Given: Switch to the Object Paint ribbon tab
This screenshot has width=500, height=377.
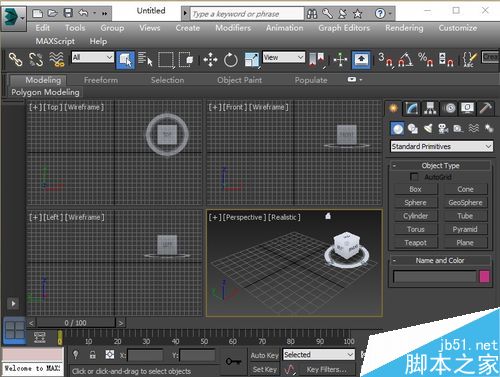Looking at the screenshot, I should click(x=239, y=80).
